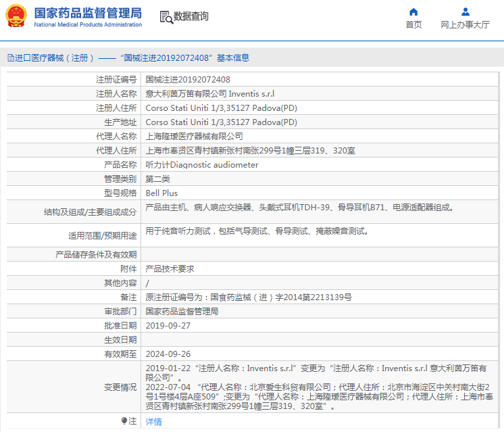Click the national emblem logo
Image resolution: width=504 pixels, height=432 pixels.
pyautogui.click(x=16, y=16)
